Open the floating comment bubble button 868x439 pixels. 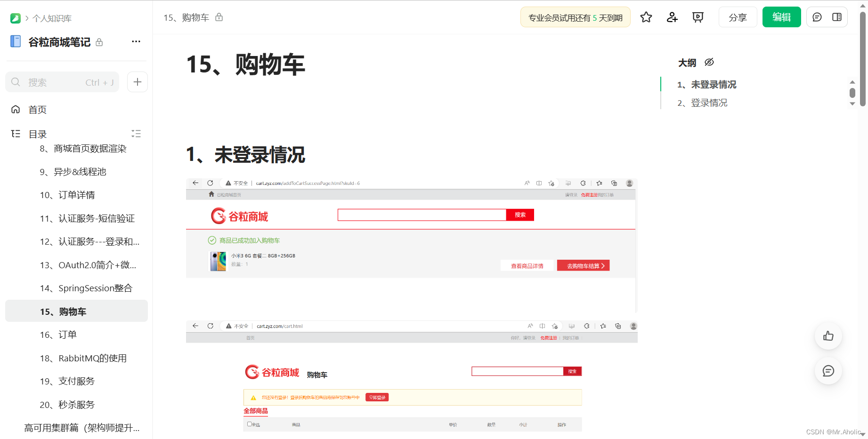(828, 371)
